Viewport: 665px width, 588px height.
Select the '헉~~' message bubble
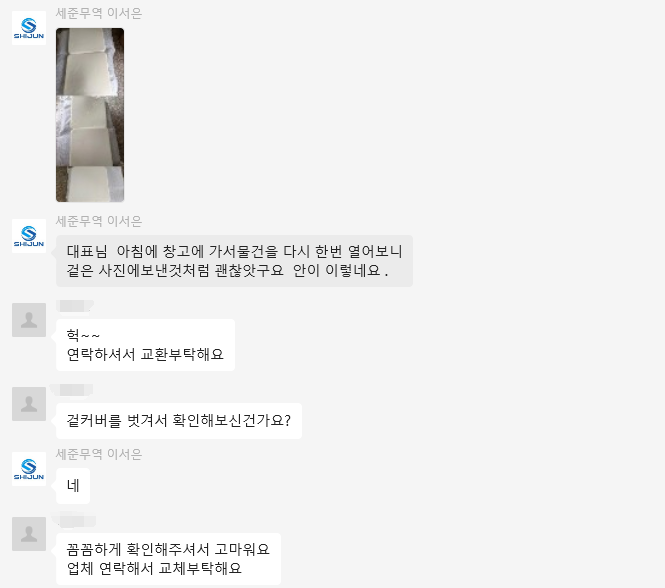click(145, 345)
